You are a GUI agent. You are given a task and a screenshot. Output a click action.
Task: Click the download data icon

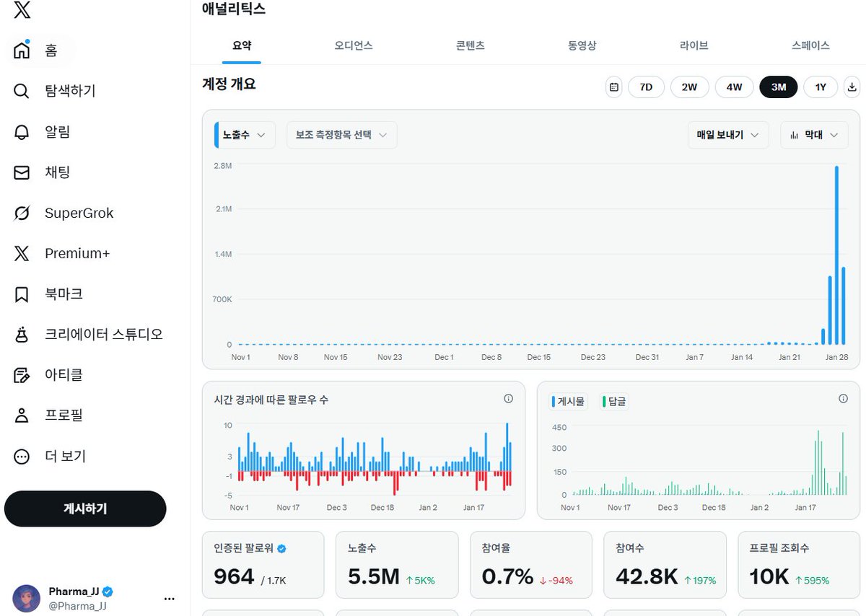[852, 87]
